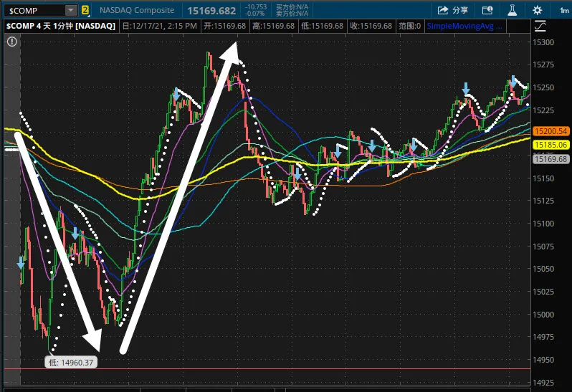Click the blue arrow signal at chart's far left
Screen dimensions: 572x392
pyautogui.click(x=21, y=263)
